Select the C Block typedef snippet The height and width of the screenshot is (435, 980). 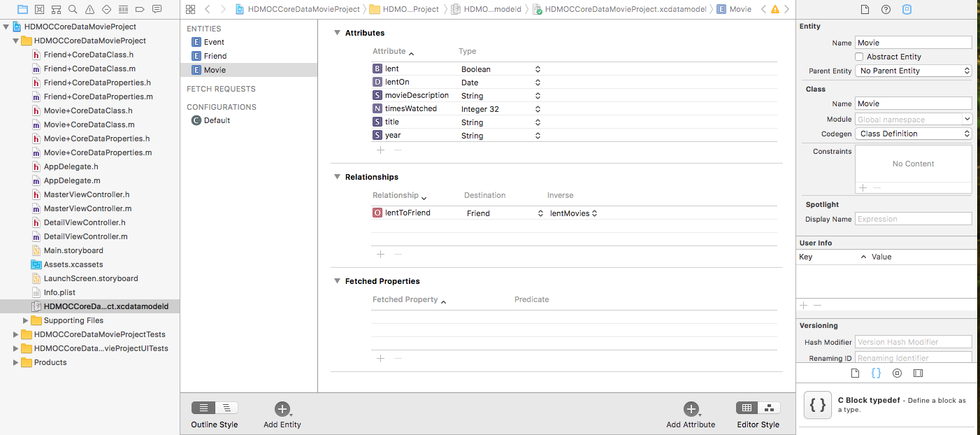click(885, 405)
